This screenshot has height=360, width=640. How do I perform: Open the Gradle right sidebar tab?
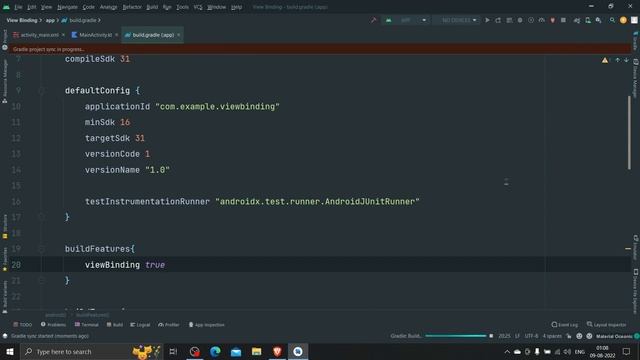click(x=636, y=41)
